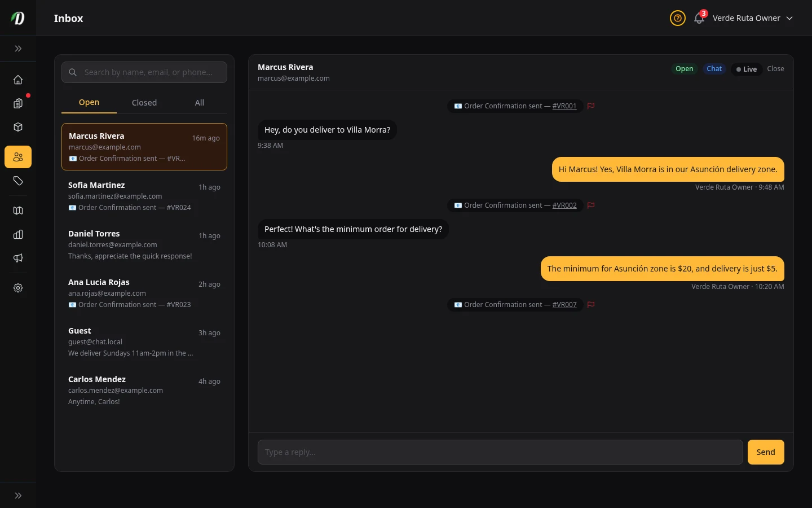Expand the sidebar with the top chevron
Screen dimensions: 812x508
[x=18, y=49]
